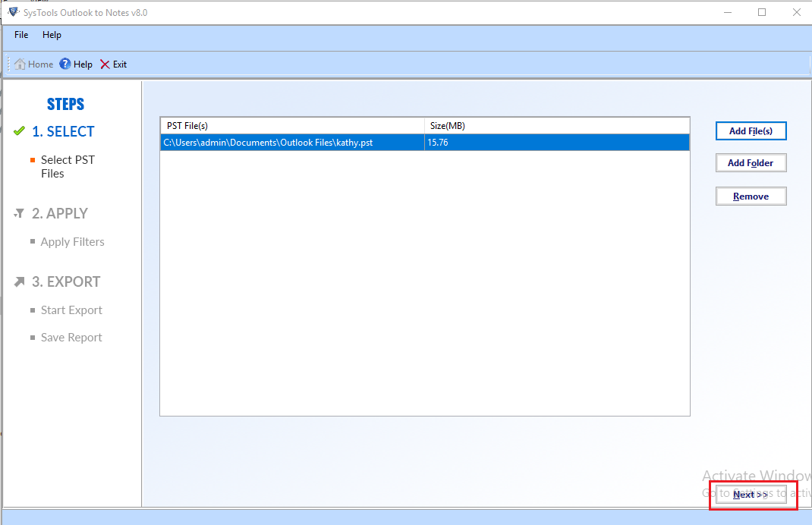Click the arrow icon beside 3. EXPORT
812x525 pixels.
pyautogui.click(x=19, y=281)
